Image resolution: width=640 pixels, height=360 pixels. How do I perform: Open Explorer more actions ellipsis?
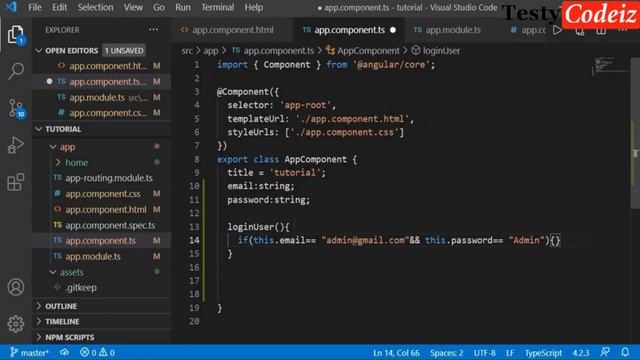(153, 29)
